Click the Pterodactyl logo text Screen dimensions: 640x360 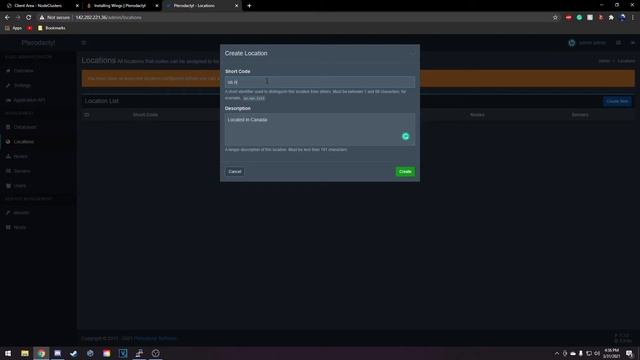(x=38, y=42)
